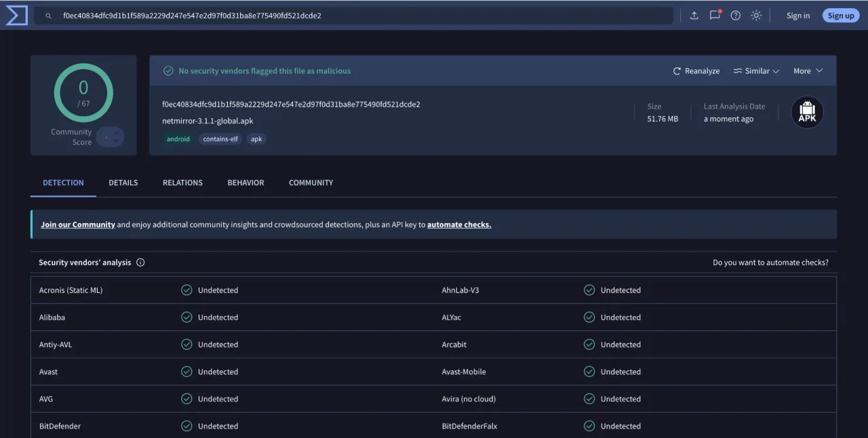Click the 'BitDefenderFalx' vendor name
Image resolution: width=868 pixels, height=438 pixels.
(x=469, y=426)
